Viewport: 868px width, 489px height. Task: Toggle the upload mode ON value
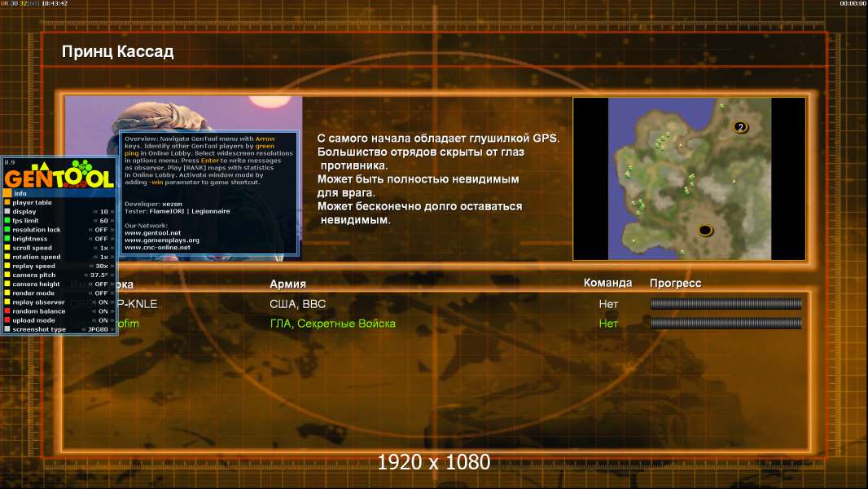[103, 320]
